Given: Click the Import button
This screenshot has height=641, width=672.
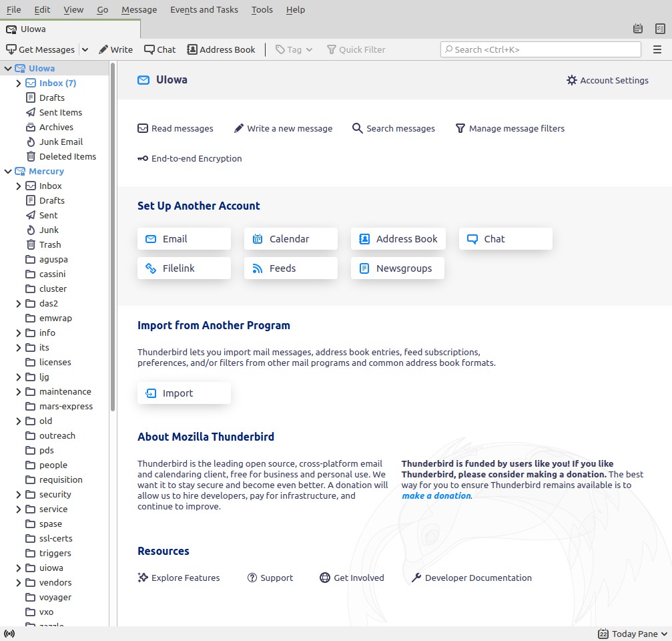Looking at the screenshot, I should (x=184, y=393).
